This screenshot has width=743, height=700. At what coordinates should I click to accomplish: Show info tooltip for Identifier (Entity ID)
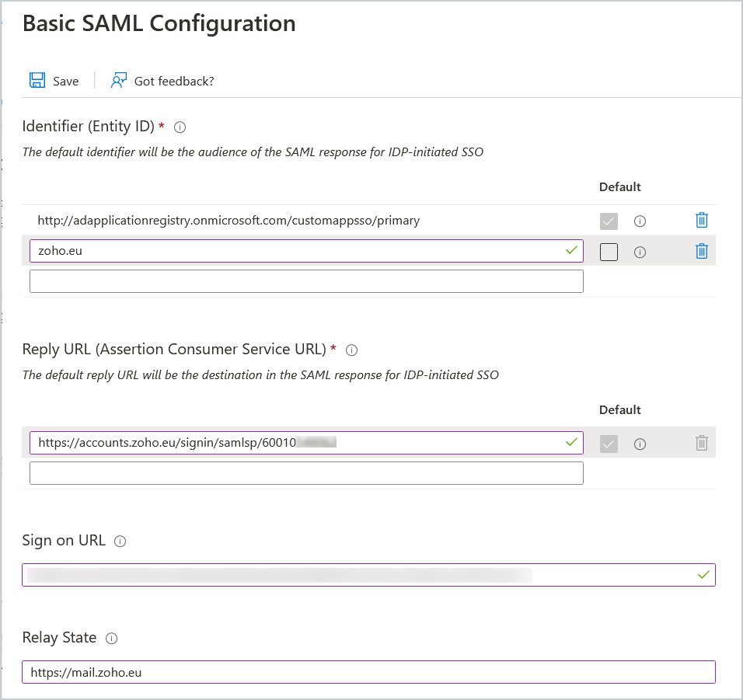click(x=180, y=127)
